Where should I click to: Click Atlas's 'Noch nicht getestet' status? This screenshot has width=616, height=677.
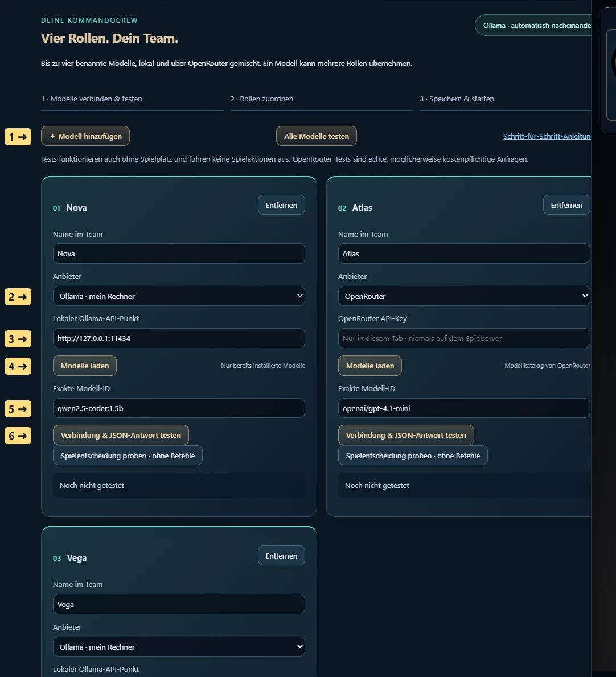coord(465,485)
